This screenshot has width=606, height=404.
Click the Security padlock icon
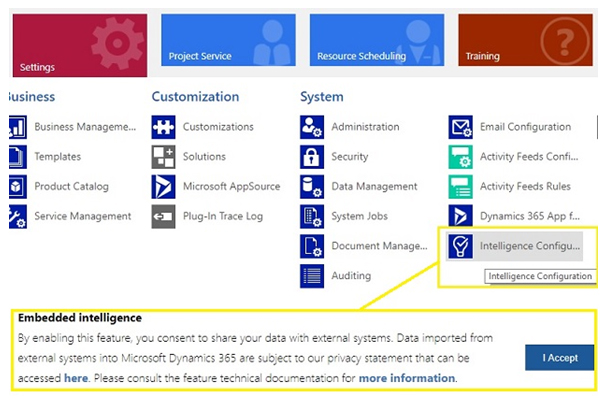click(312, 157)
